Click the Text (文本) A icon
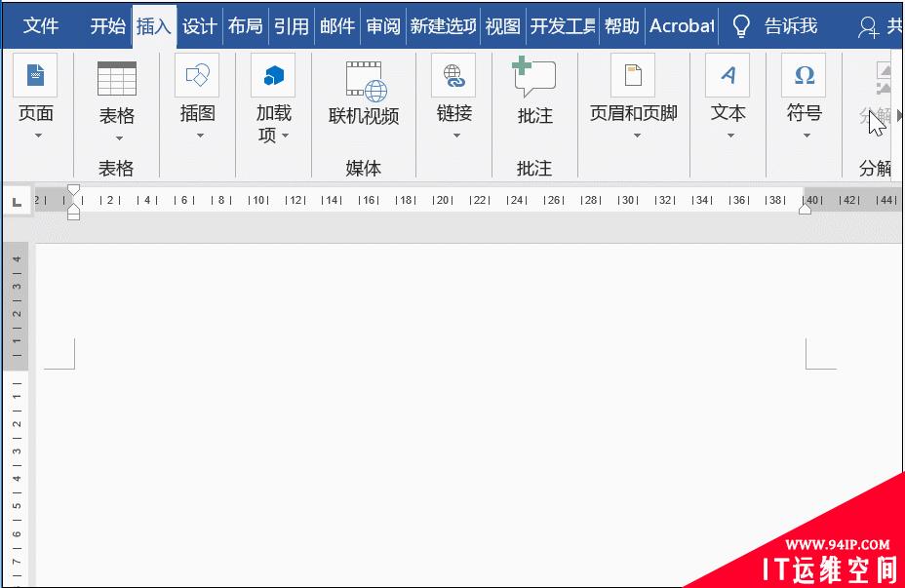This screenshot has width=905, height=588. 728,75
